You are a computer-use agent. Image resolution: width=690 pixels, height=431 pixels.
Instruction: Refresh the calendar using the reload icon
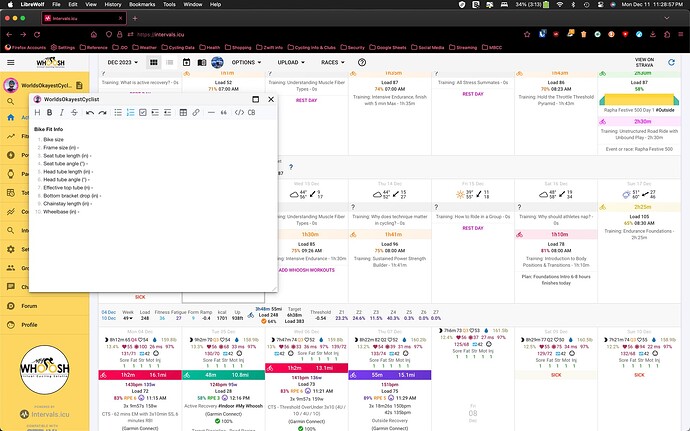pyautogui.click(x=671, y=63)
